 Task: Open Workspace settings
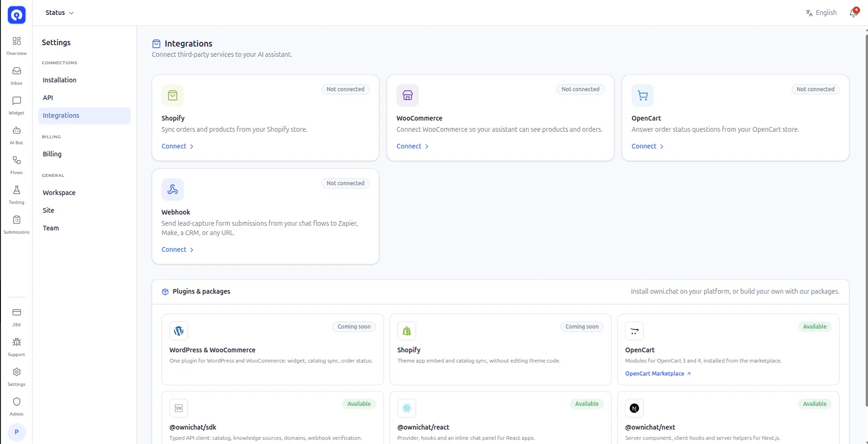[84, 193]
